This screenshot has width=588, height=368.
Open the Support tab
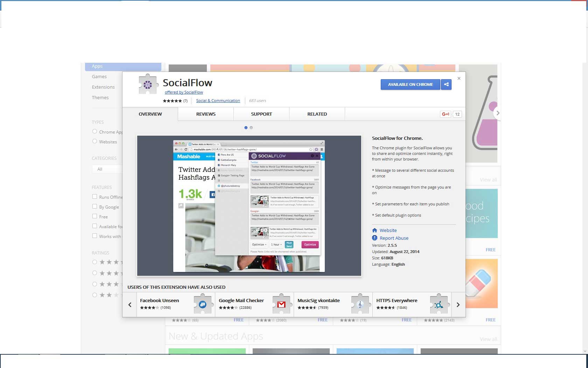[x=261, y=114]
